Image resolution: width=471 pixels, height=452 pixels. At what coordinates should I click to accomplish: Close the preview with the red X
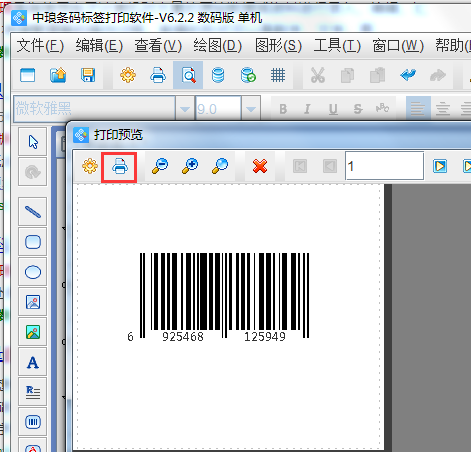pyautogui.click(x=260, y=166)
